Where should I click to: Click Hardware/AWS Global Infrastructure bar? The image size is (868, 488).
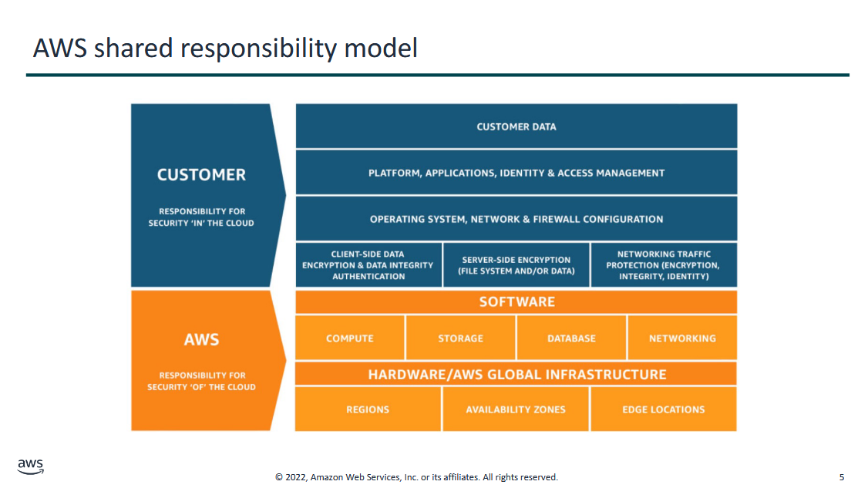[516, 375]
